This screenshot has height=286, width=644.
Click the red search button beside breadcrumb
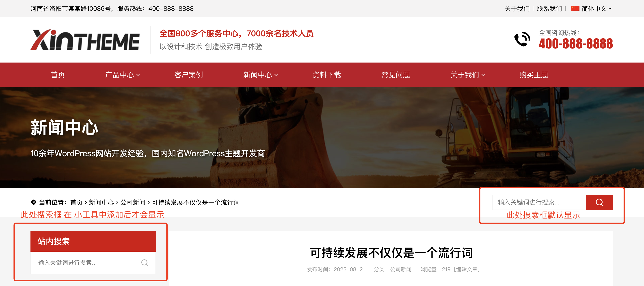(x=599, y=202)
